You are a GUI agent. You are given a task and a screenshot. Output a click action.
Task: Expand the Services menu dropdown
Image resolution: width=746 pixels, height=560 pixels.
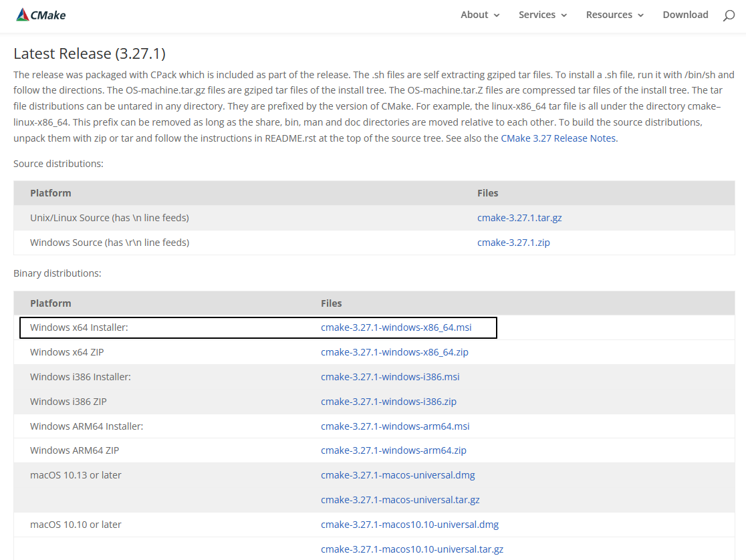tap(542, 15)
